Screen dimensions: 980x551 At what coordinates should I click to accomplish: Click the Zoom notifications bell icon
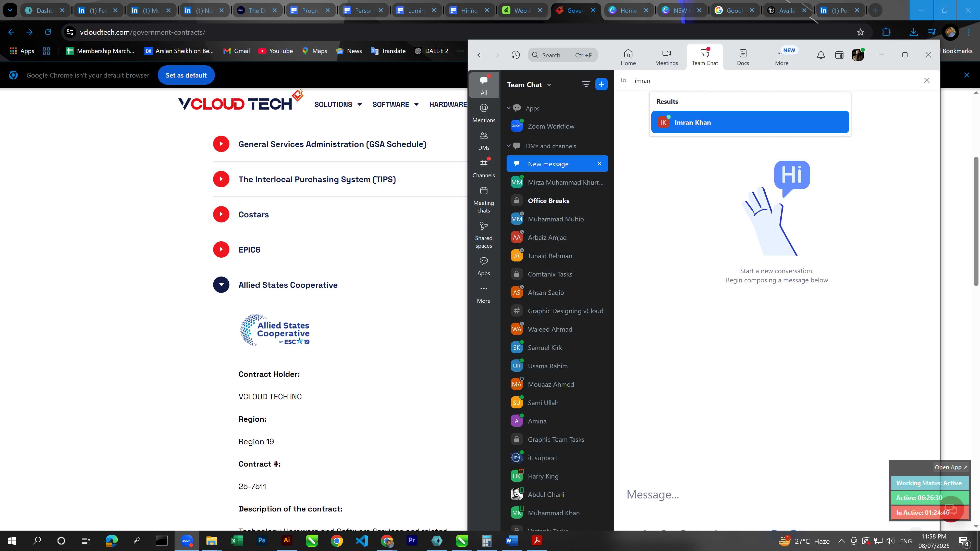(x=821, y=55)
